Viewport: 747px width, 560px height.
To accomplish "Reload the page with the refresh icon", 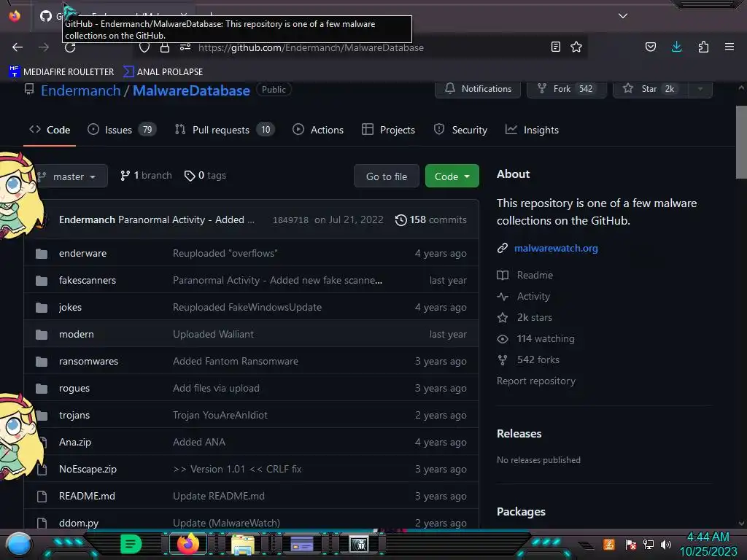I will 70,47.
